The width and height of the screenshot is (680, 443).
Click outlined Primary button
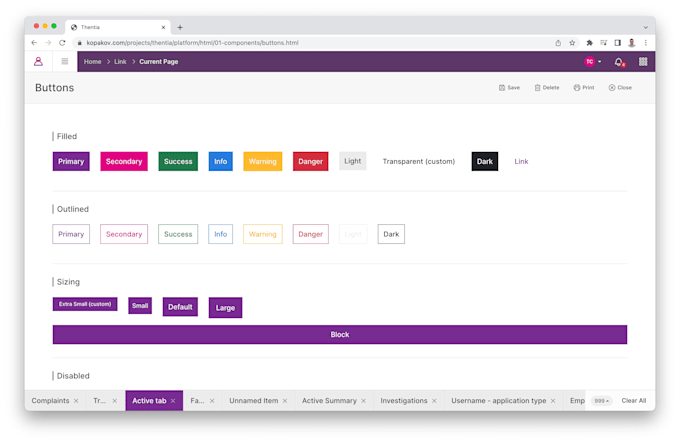[71, 234]
